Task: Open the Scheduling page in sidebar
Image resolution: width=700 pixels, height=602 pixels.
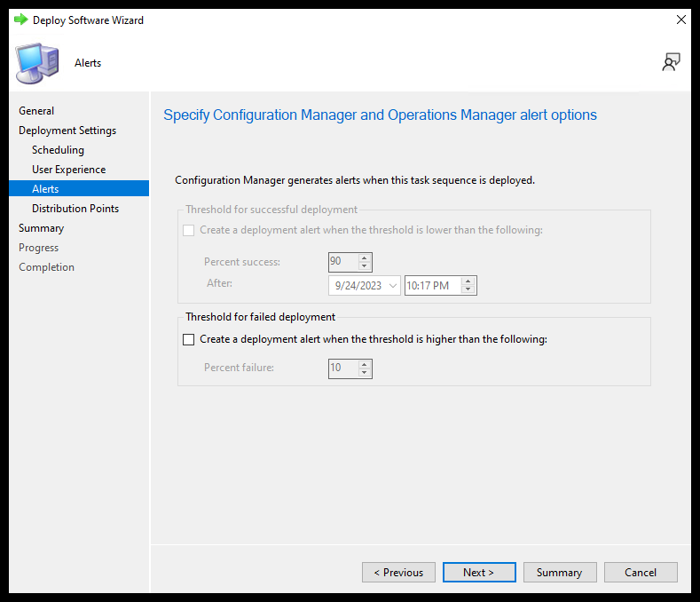Action: pos(58,150)
